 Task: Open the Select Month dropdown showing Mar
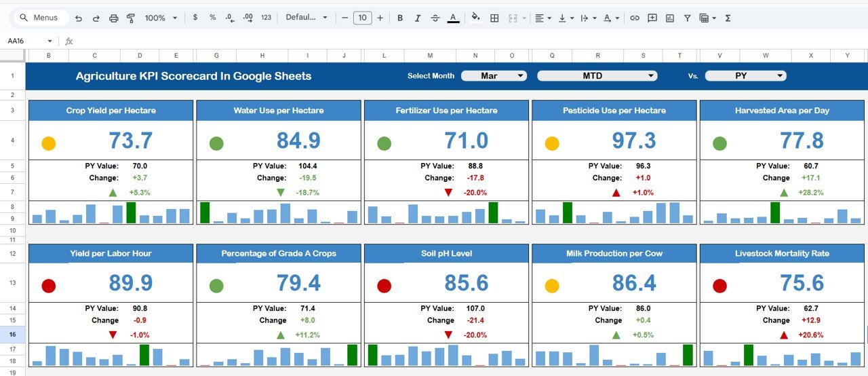click(494, 76)
